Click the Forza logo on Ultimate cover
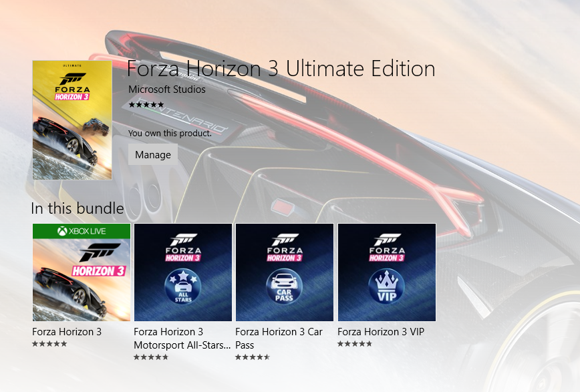580x392 pixels. click(72, 86)
